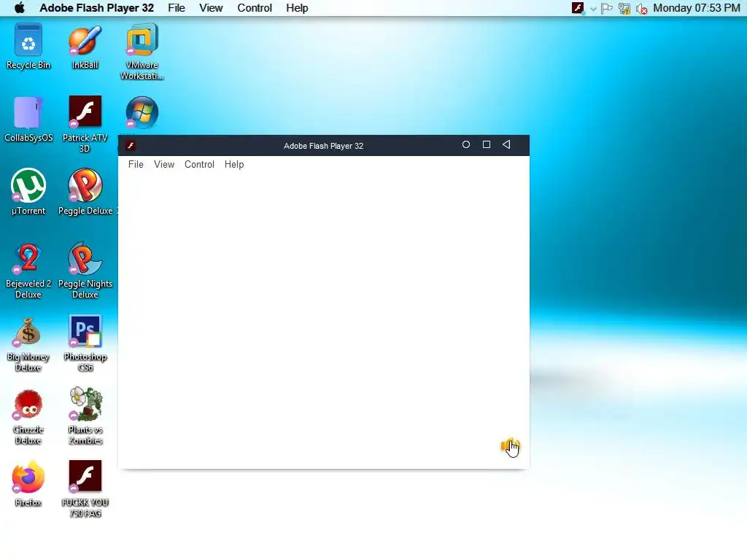Click the Monday 07:53 PM clock
This screenshot has height=560, width=747.
pyautogui.click(x=697, y=8)
